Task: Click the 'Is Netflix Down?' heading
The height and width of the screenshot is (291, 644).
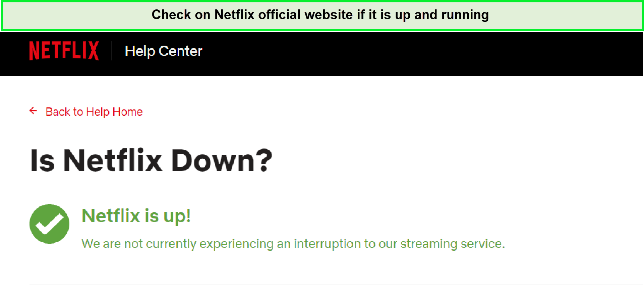Action: coord(152,160)
